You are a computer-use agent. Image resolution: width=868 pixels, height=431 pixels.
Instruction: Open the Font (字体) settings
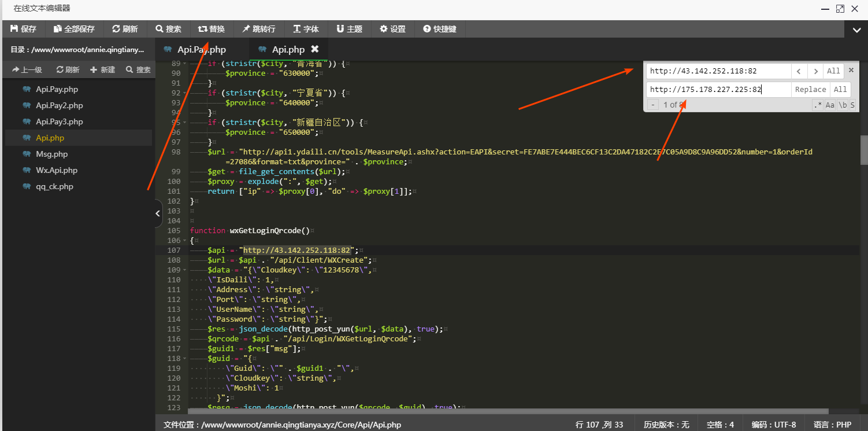(x=306, y=29)
